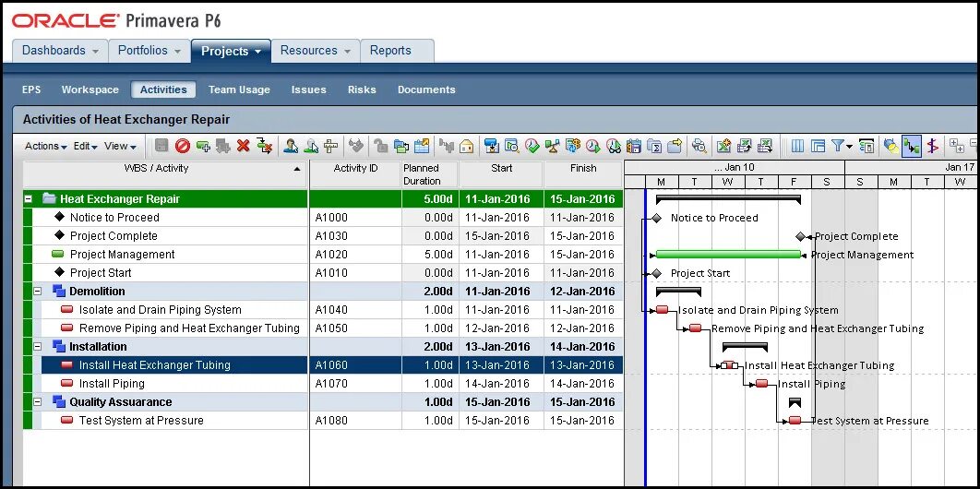Click the blue and green folders icon
980x489 pixels.
click(401, 146)
